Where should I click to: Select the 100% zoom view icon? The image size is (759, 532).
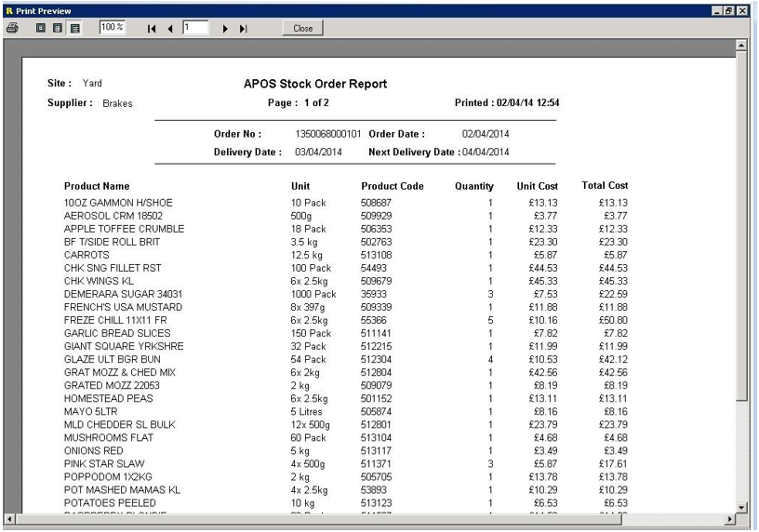(74, 29)
